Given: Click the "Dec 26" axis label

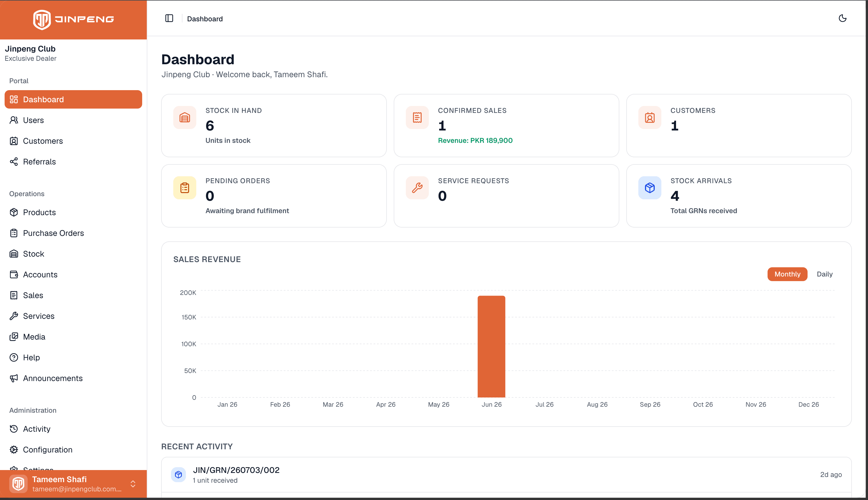Looking at the screenshot, I should (x=808, y=405).
